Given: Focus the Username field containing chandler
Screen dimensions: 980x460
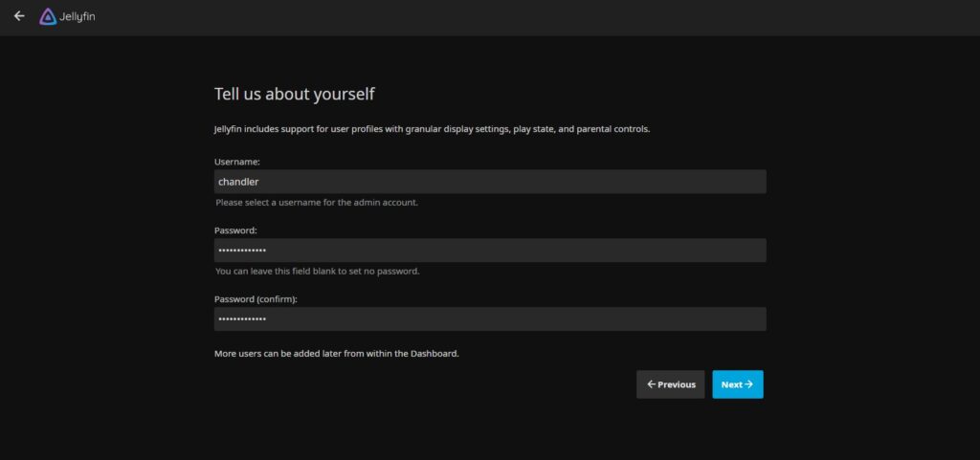Looking at the screenshot, I should [490, 182].
